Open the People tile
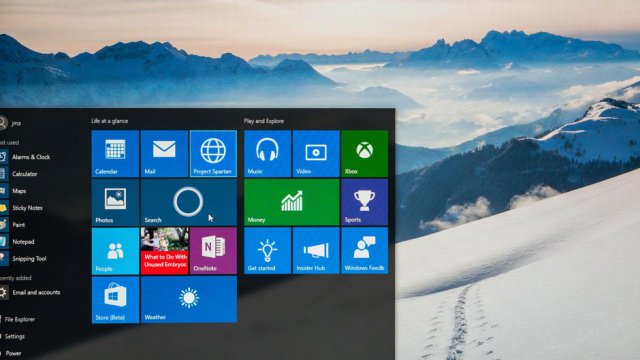 (x=115, y=251)
